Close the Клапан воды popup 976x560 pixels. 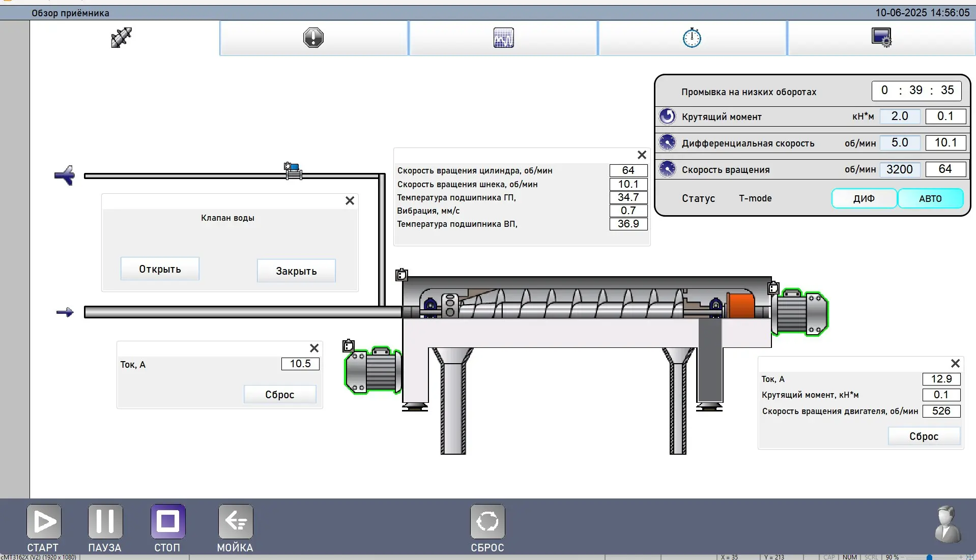coord(350,201)
